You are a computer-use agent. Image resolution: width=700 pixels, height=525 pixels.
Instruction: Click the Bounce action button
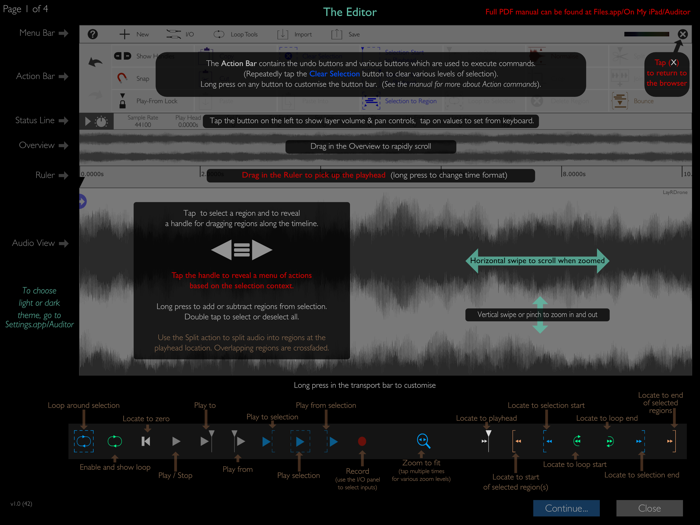(633, 101)
